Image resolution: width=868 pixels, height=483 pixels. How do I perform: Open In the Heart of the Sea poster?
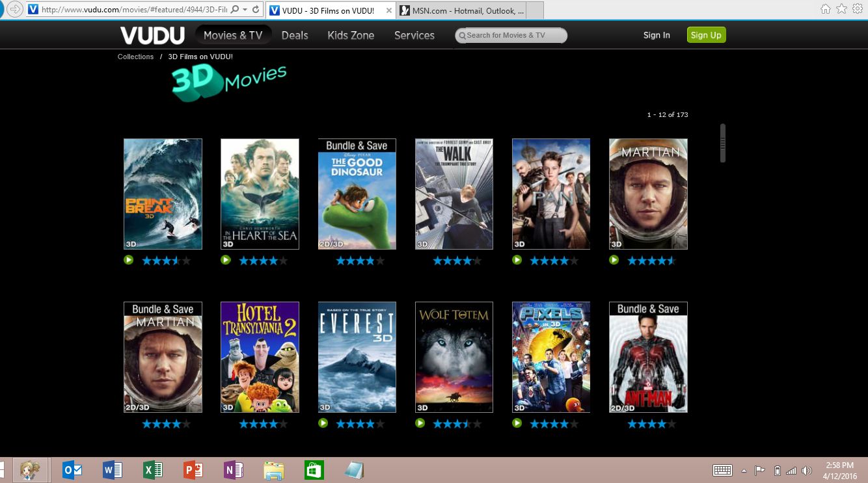coord(260,194)
